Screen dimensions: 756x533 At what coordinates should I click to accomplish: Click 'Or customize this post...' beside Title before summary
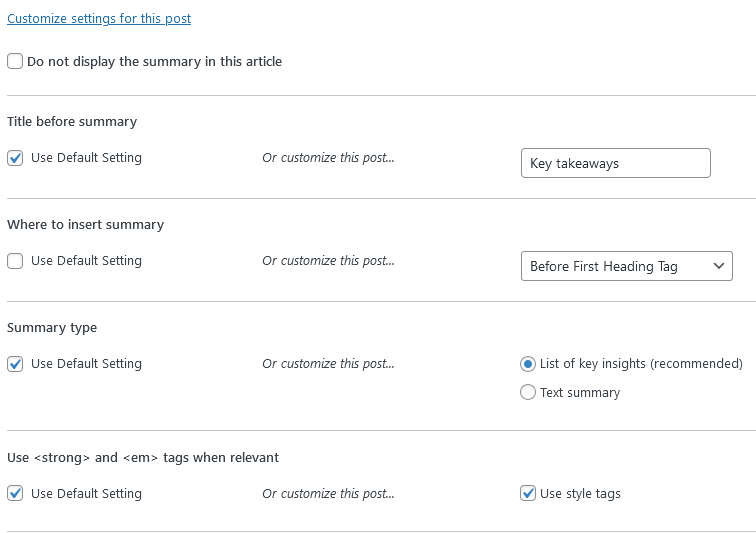pyautogui.click(x=328, y=158)
